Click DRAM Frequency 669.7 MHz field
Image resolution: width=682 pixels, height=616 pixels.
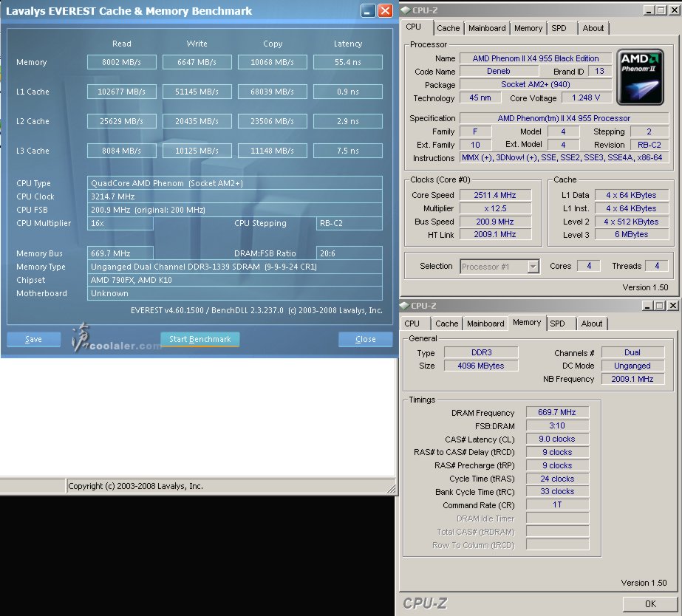(x=557, y=412)
